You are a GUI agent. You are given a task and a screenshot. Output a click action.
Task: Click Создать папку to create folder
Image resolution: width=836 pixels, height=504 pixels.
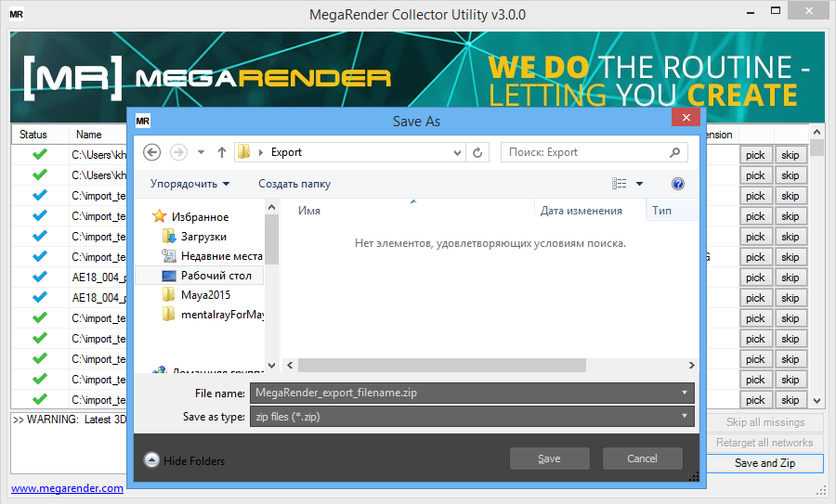pos(294,184)
